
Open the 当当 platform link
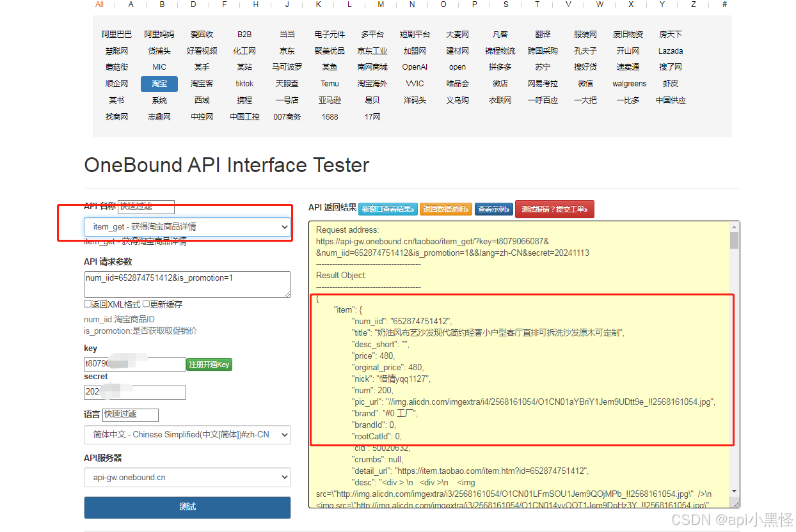coord(287,35)
